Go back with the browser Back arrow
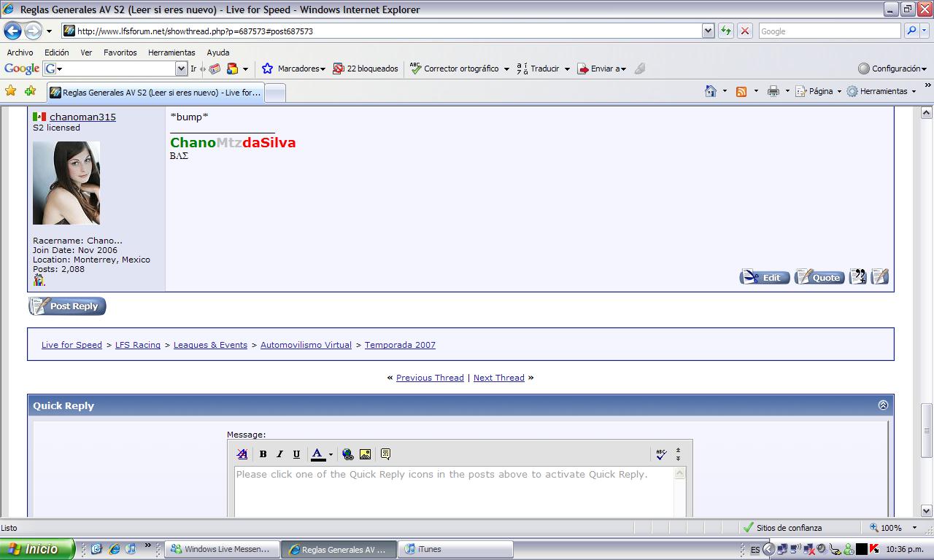The width and height of the screenshot is (934, 560). point(12,31)
